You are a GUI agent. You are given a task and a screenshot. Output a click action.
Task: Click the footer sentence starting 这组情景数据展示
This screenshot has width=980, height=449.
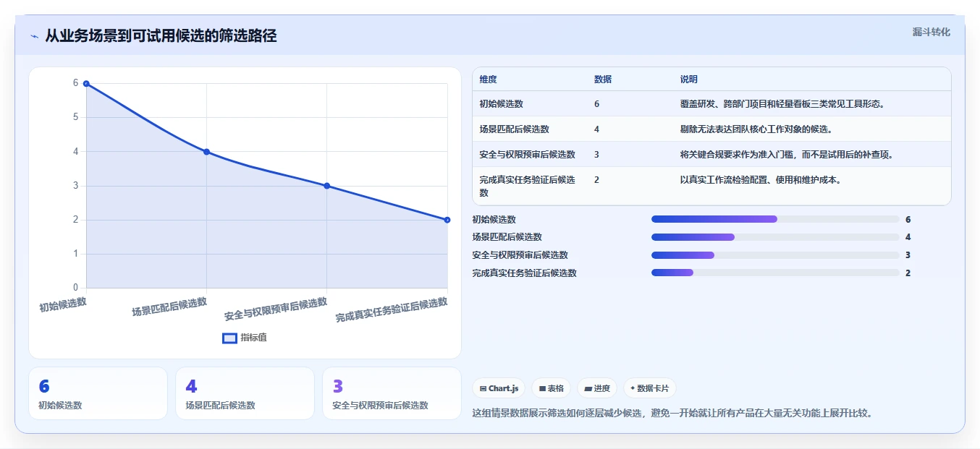point(672,413)
